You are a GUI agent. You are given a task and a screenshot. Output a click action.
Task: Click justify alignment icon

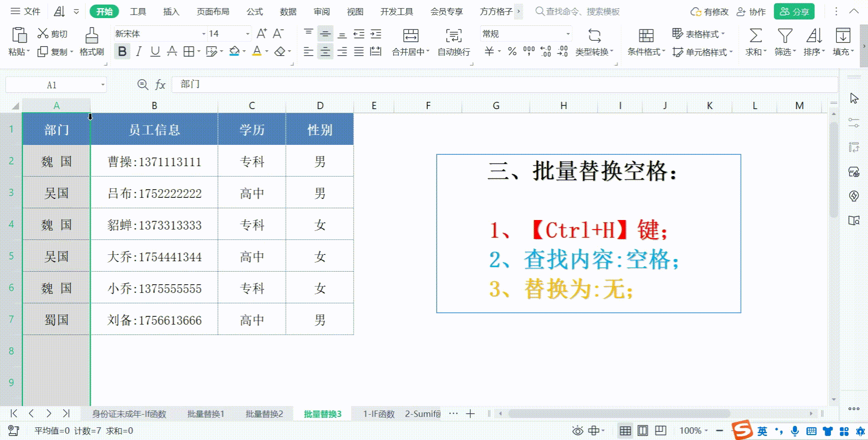pos(359,52)
